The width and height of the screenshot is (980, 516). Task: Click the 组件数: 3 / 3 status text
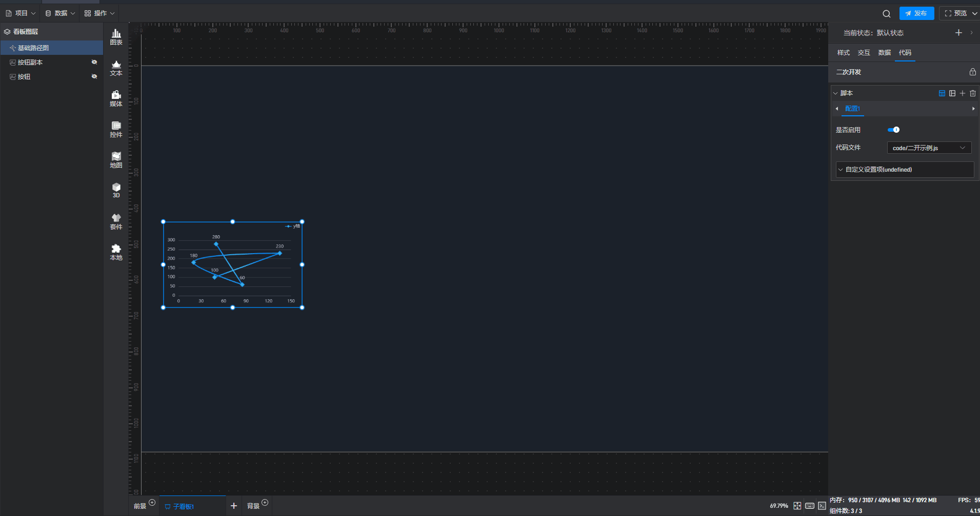coord(846,511)
